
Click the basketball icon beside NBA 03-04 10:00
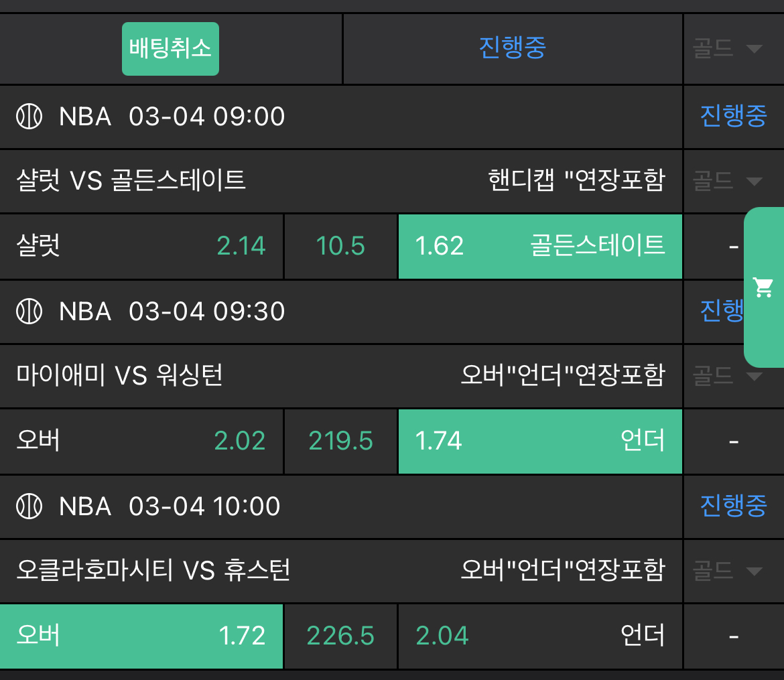point(29,506)
